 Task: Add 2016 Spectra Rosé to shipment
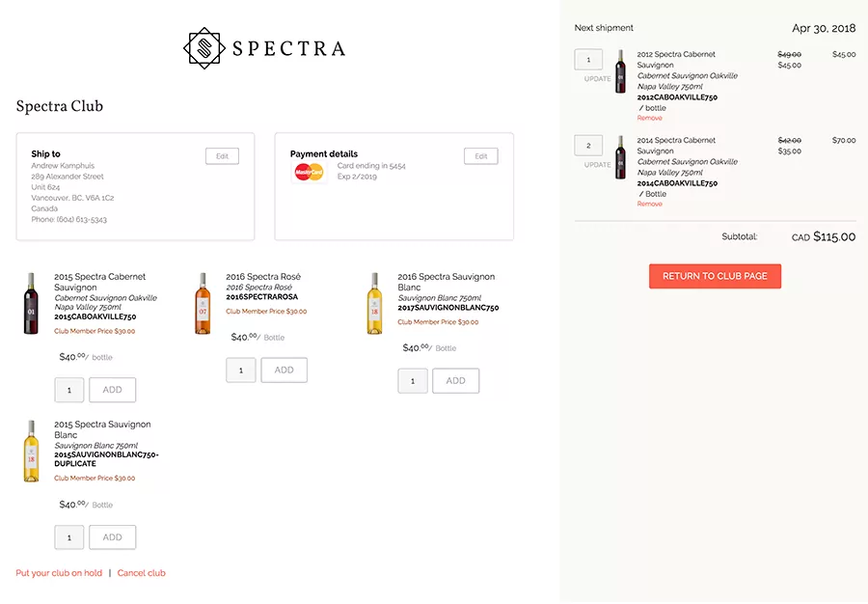284,371
